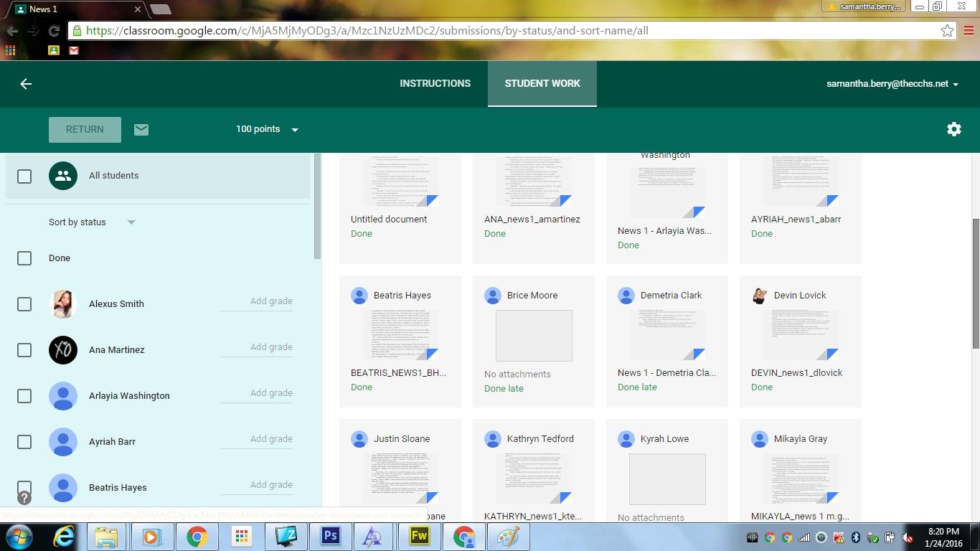Open the Google Classroom bookmark
This screenshot has height=551, width=980.
(x=53, y=50)
